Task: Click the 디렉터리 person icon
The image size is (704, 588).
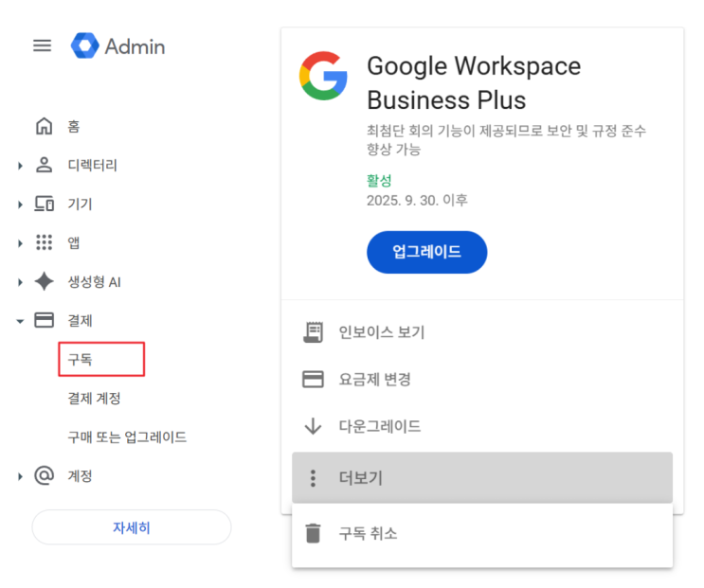Action: tap(44, 165)
